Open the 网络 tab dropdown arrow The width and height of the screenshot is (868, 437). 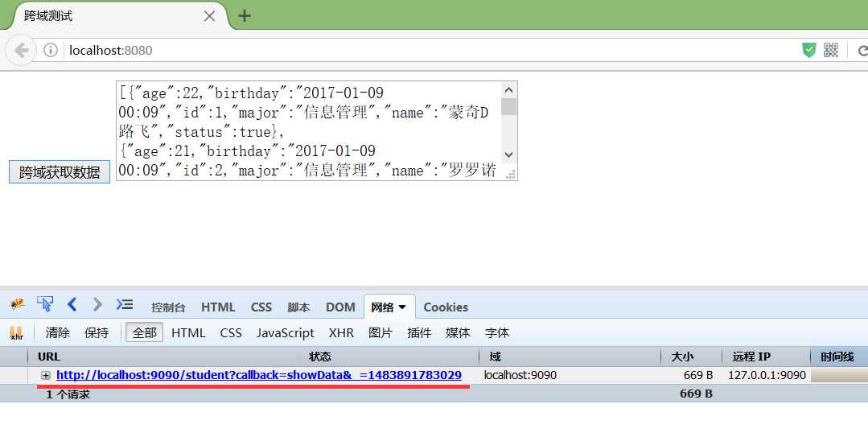[x=402, y=307]
